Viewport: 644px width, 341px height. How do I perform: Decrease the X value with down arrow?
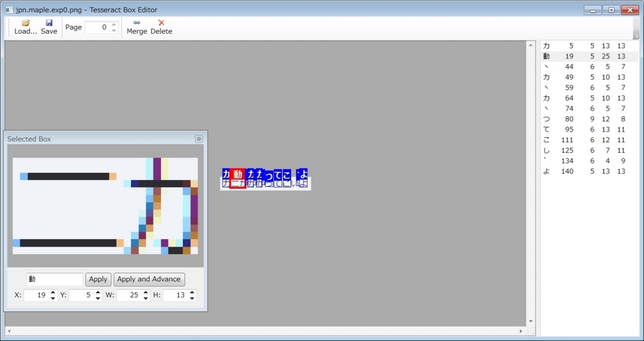point(53,298)
